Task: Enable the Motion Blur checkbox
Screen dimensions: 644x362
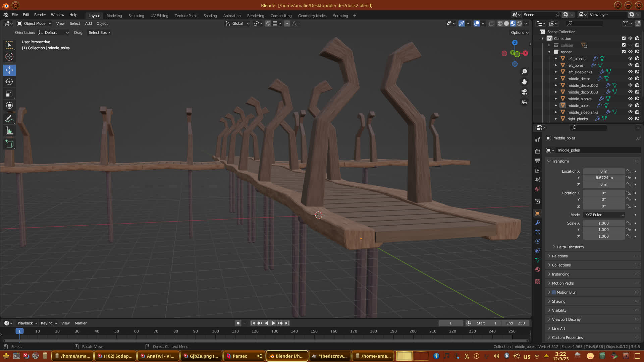Action: 554,292
